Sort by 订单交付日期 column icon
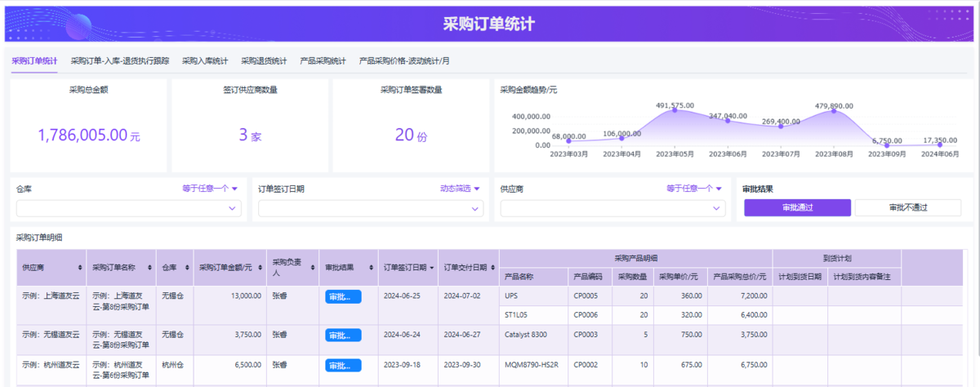Image resolution: width=980 pixels, height=387 pixels. click(492, 268)
